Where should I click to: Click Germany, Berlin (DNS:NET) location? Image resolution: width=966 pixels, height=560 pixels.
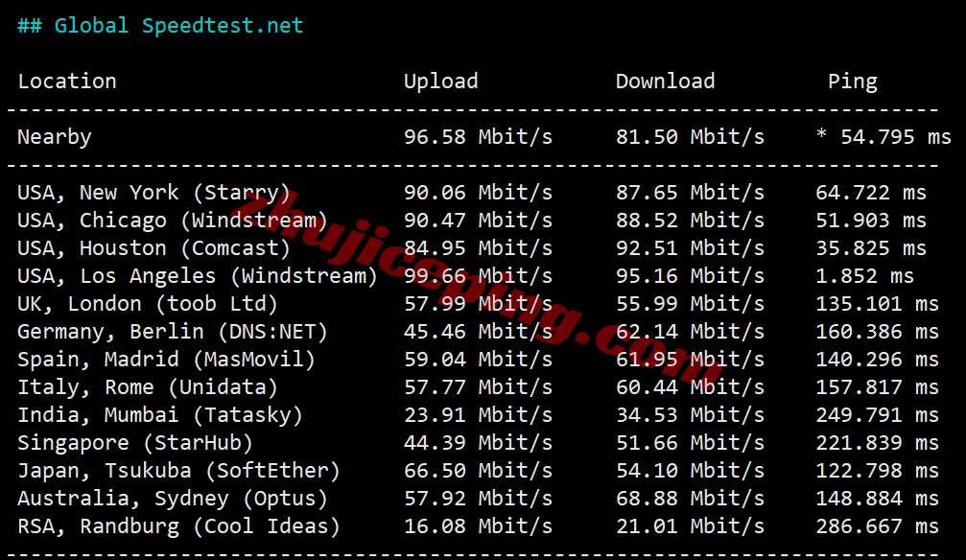[173, 332]
